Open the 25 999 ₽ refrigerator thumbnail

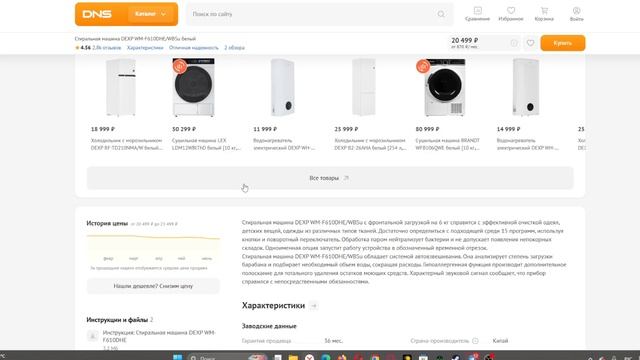pyautogui.click(x=364, y=87)
